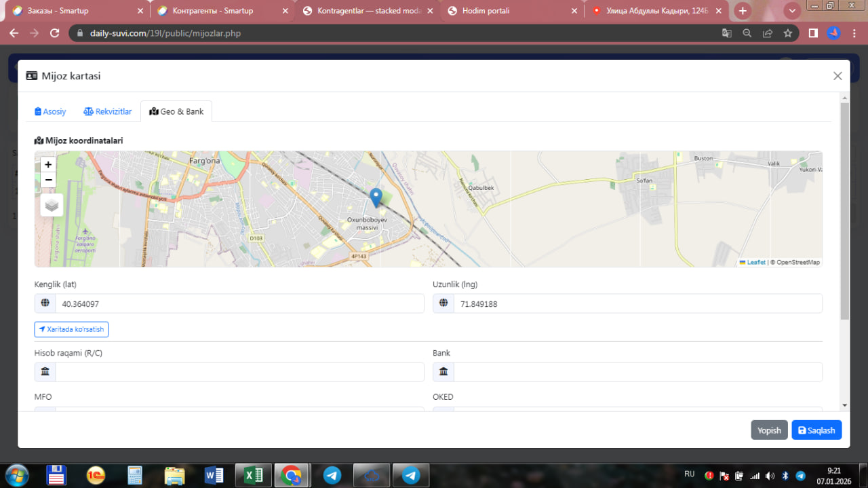
Task: Click the Google Translate icon in address bar
Action: (726, 33)
